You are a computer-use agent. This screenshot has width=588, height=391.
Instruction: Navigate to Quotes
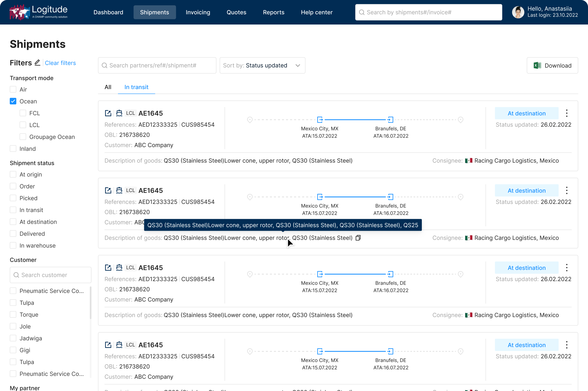pos(236,12)
